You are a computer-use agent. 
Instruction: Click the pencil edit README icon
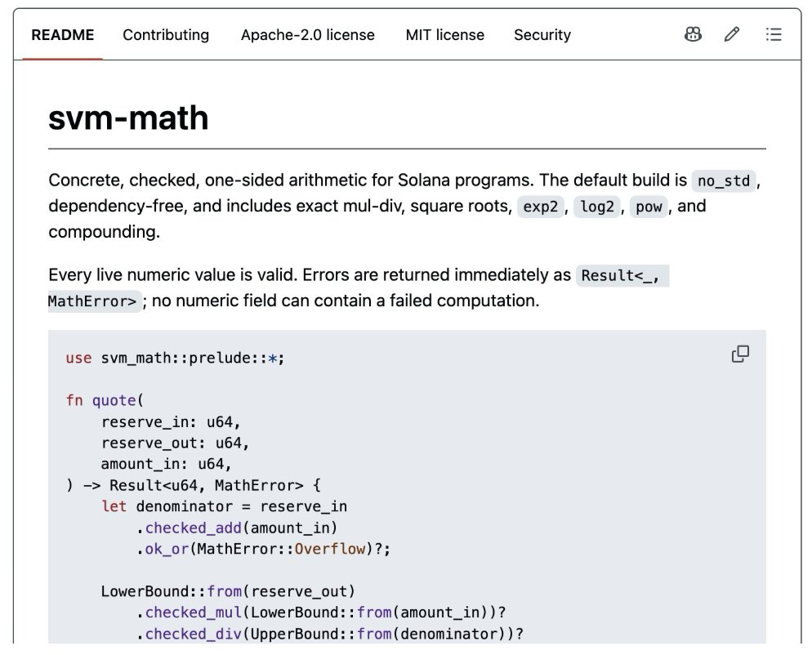(732, 34)
